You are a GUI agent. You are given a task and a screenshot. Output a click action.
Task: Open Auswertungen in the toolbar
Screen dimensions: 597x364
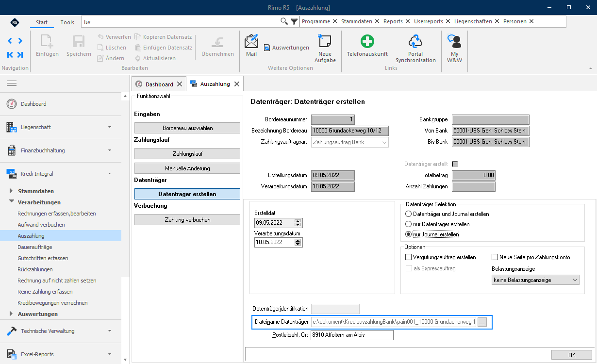286,48
